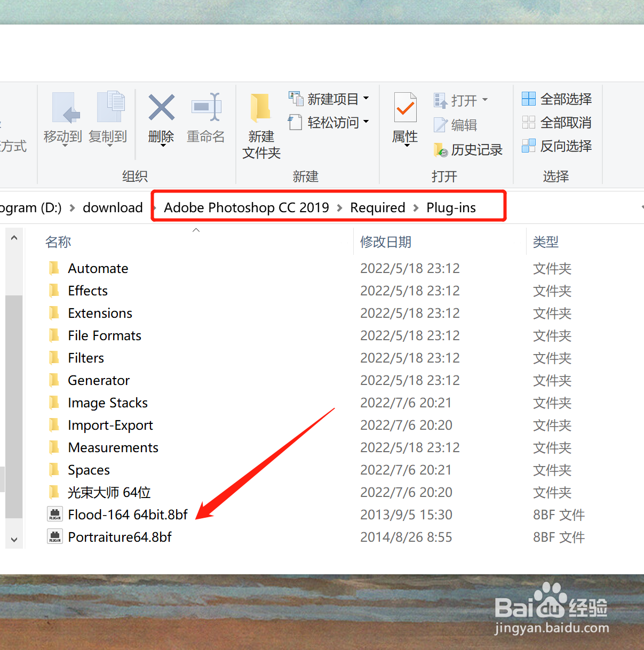The image size is (644, 650).
Task: Click the Automate folder icon
Action: [54, 268]
